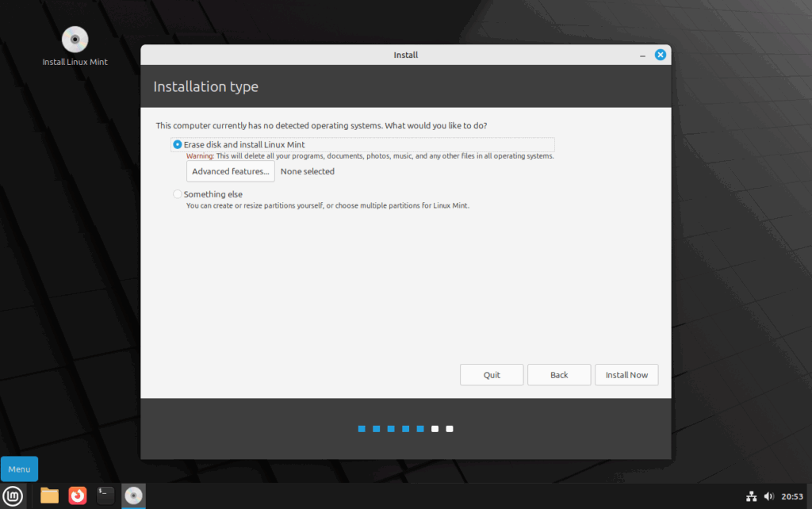
Task: Click the 'no detected operating systems' question text
Action: pyautogui.click(x=322, y=126)
